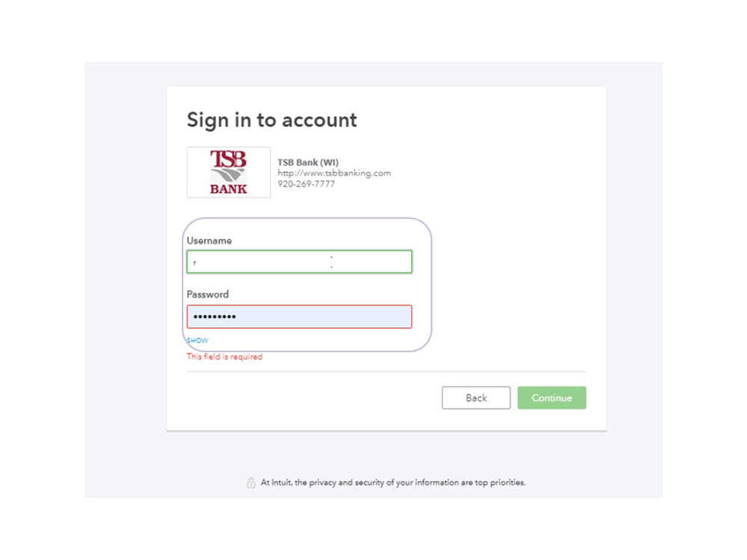Click the 'Sign in to account' heading
Screen dimensions: 747x560
271,120
